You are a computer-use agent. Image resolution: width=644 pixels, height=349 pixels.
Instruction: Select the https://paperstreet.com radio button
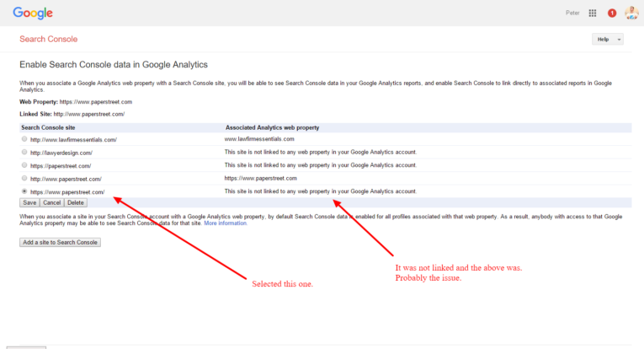point(24,165)
